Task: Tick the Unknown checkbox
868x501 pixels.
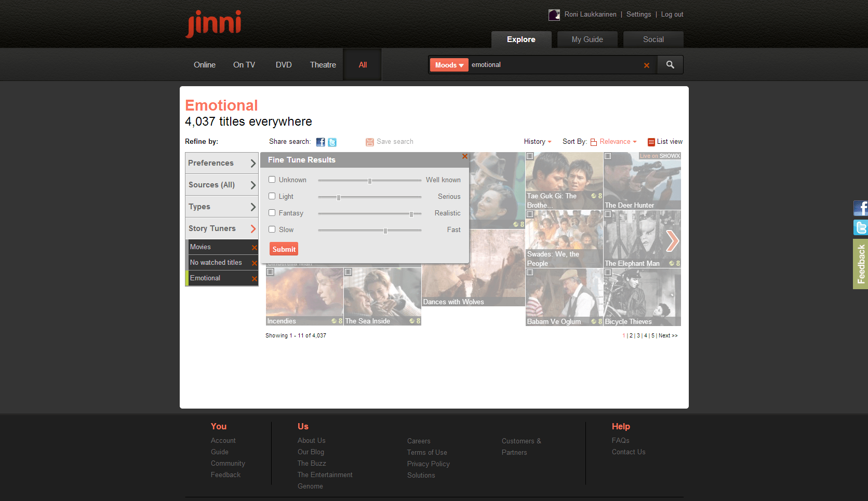Action: (x=272, y=180)
